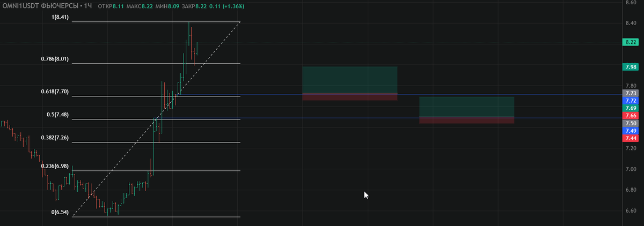Click the 7.20 price scale label
The image size is (644, 226).
click(630, 148)
